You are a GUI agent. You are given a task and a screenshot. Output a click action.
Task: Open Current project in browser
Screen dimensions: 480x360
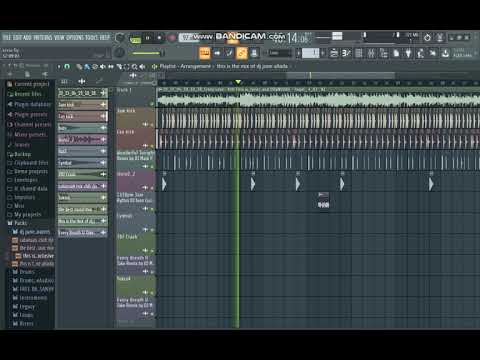click(29, 84)
